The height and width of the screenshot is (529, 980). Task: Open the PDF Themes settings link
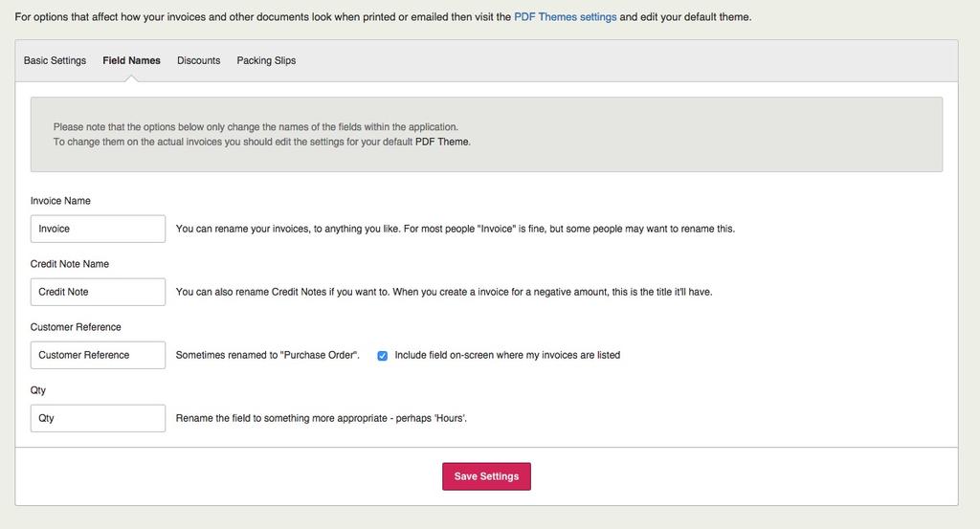click(565, 17)
